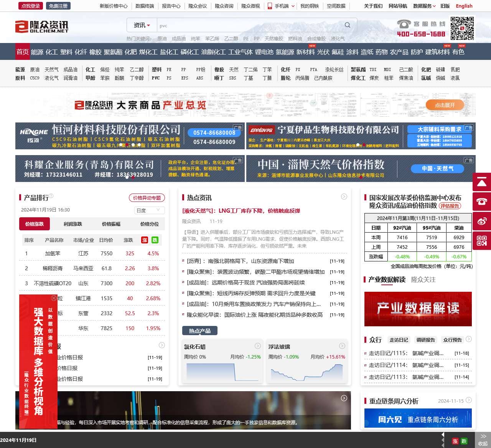Switch to the 利润涨跌 tab
491x448 pixels.
pyautogui.click(x=73, y=224)
